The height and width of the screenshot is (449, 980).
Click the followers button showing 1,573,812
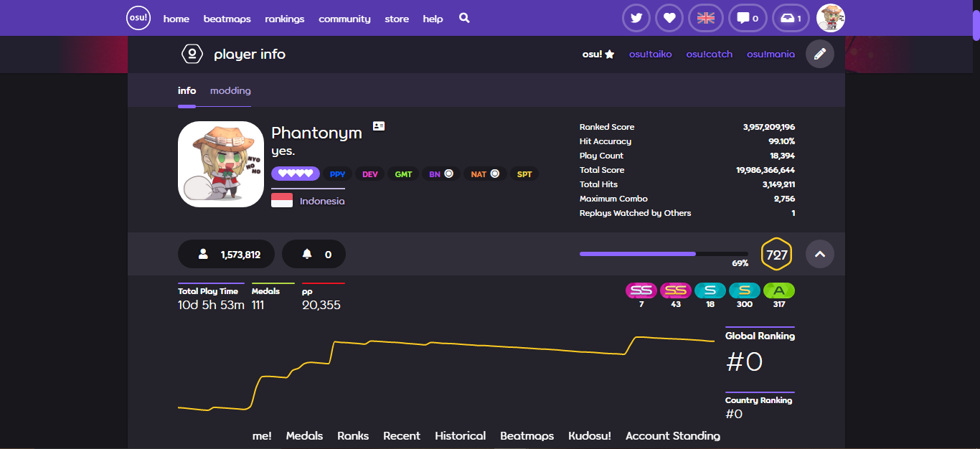tap(226, 254)
